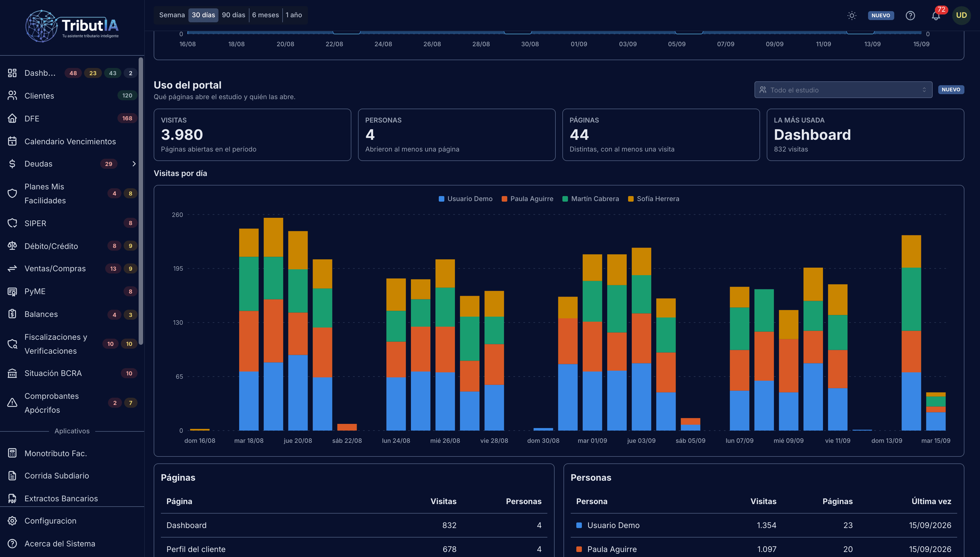Open the Dashboard sidebar icon

pos(12,73)
